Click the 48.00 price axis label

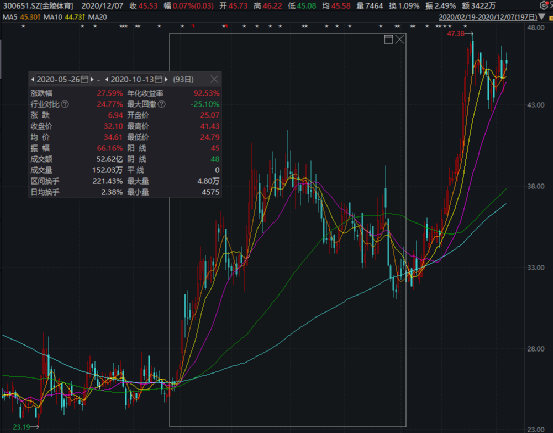tap(535, 28)
